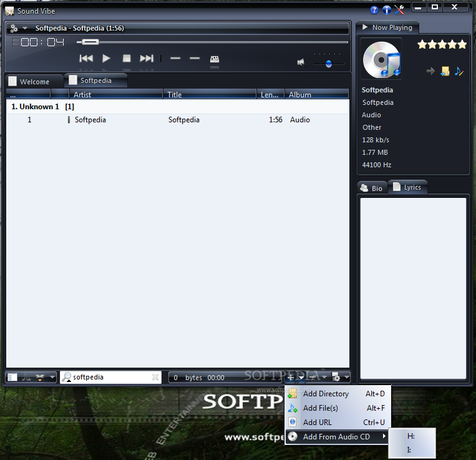Click the gears icon beside the track title
This screenshot has width=476, height=460.
click(14, 28)
